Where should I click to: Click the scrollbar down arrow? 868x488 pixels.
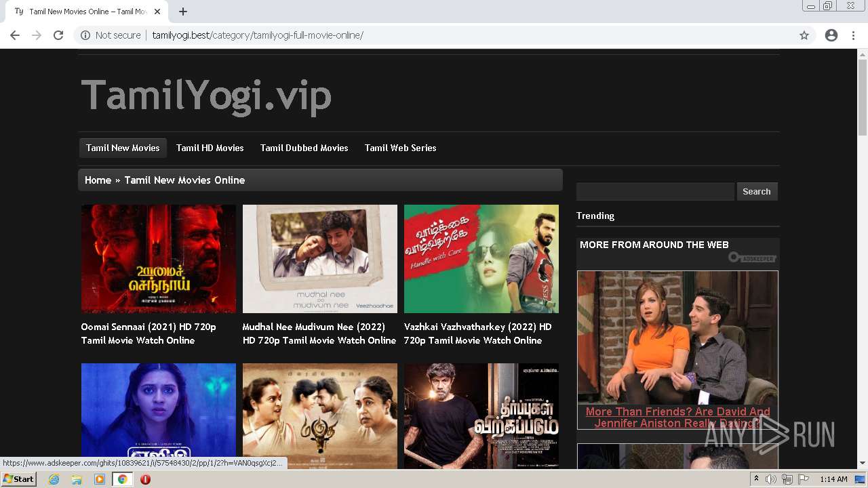(x=863, y=464)
